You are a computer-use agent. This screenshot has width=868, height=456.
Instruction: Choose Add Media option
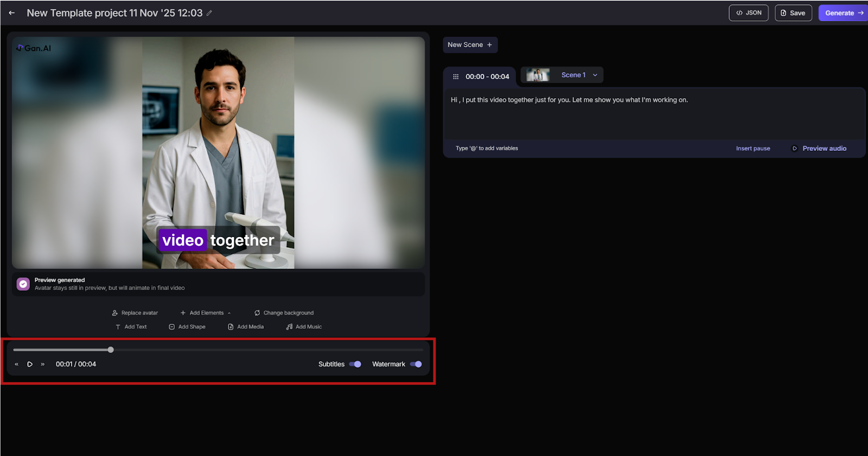pos(246,327)
